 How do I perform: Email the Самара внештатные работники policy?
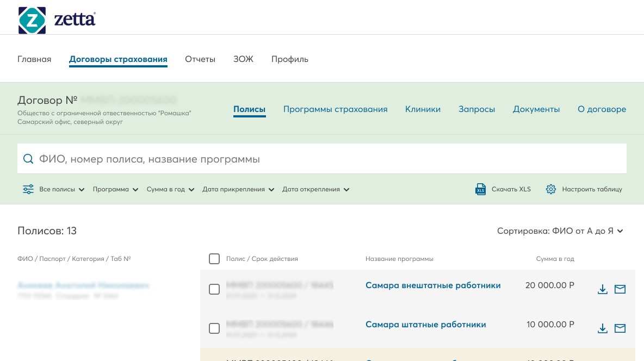pyautogui.click(x=620, y=289)
